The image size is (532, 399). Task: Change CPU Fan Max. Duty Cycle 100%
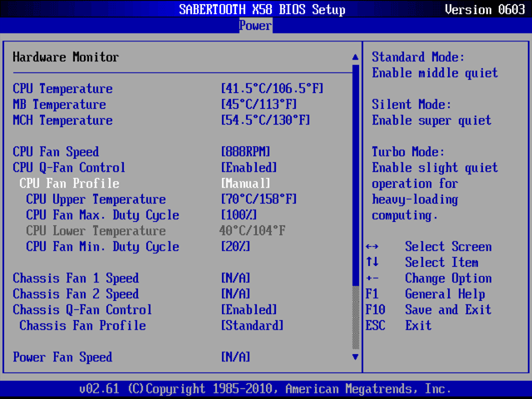pyautogui.click(x=239, y=215)
